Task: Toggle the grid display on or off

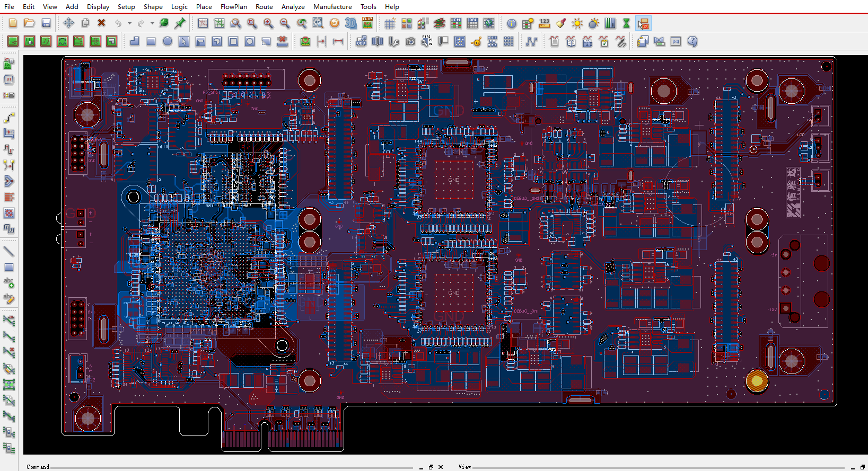Action: [390, 23]
